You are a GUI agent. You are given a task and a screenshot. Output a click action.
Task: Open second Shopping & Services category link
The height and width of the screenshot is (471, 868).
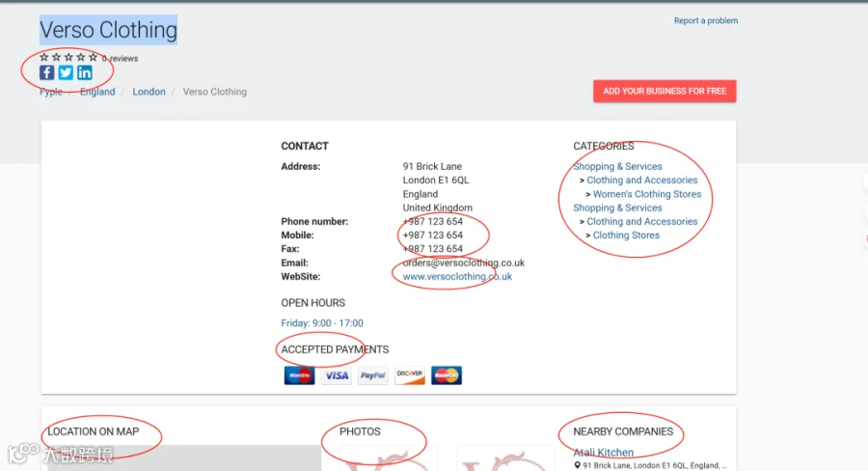[x=617, y=208]
